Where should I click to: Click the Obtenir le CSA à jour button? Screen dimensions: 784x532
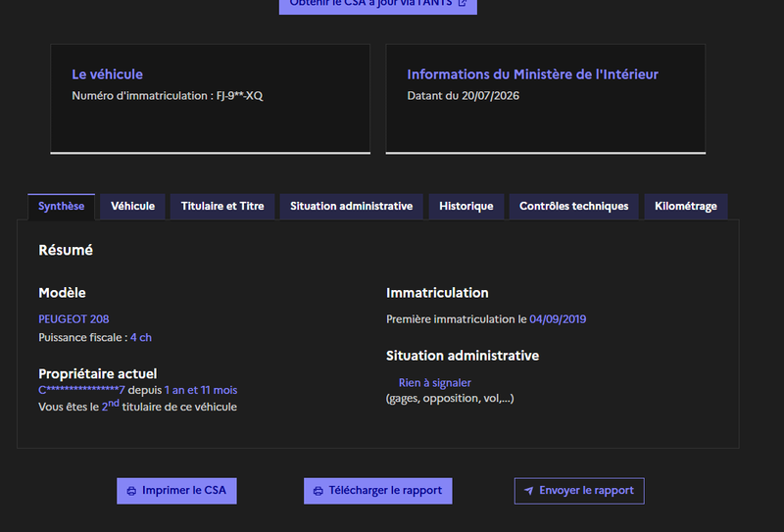[x=378, y=5]
